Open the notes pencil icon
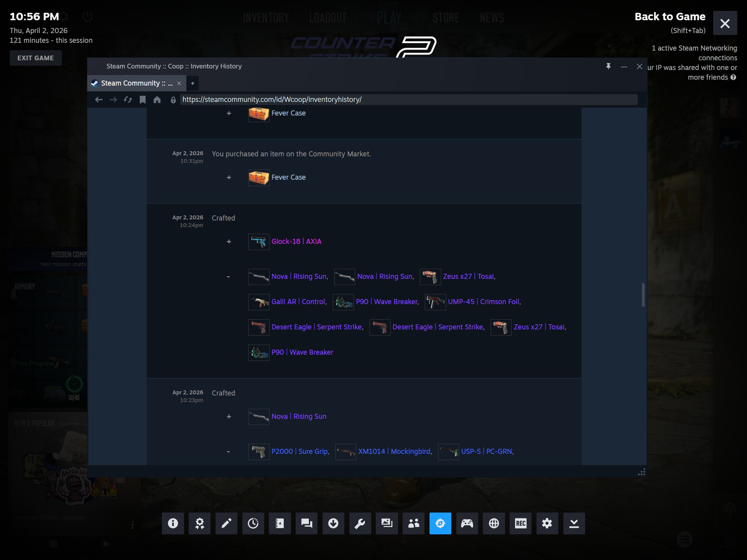747x560 pixels. (x=226, y=523)
